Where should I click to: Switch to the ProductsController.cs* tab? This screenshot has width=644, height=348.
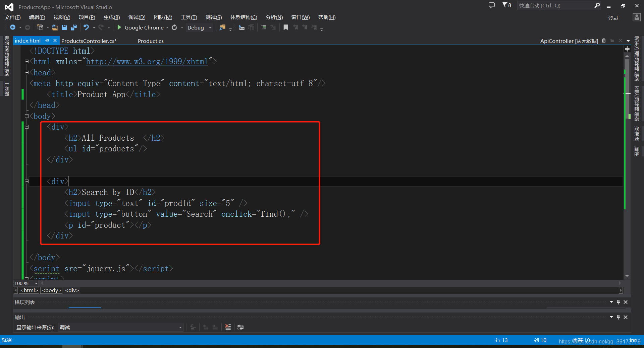tap(89, 41)
